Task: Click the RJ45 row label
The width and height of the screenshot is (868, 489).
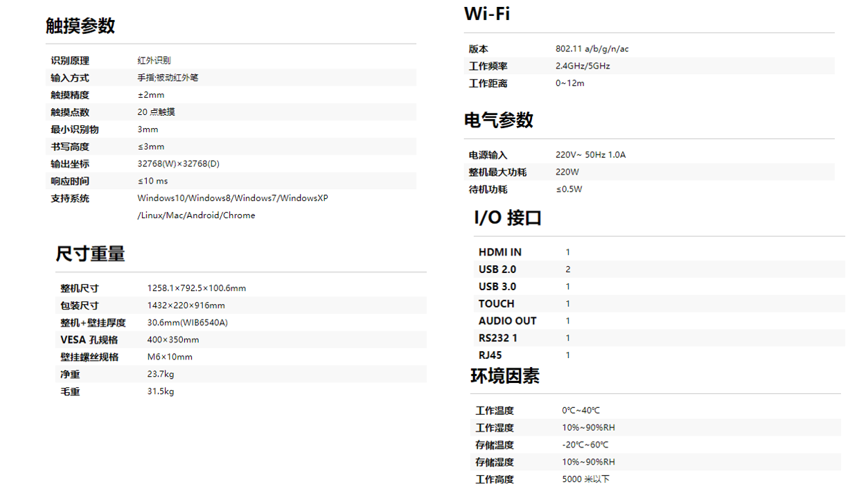Action: pos(490,355)
